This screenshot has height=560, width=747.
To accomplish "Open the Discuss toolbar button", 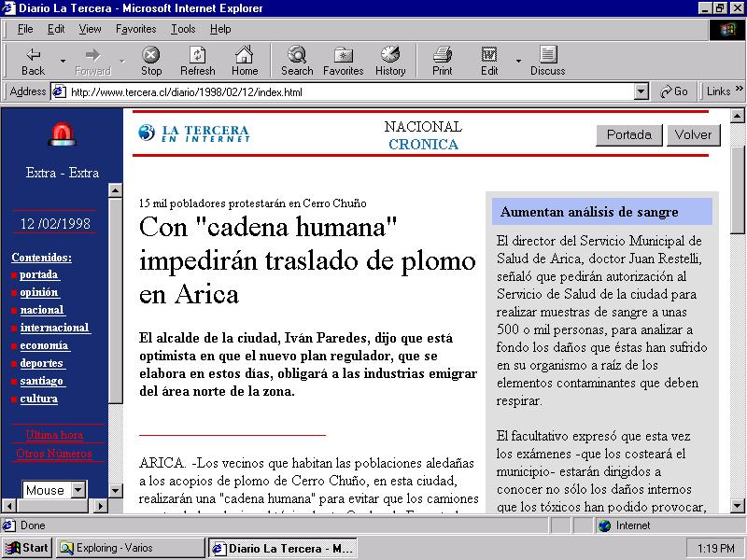I will click(x=548, y=62).
